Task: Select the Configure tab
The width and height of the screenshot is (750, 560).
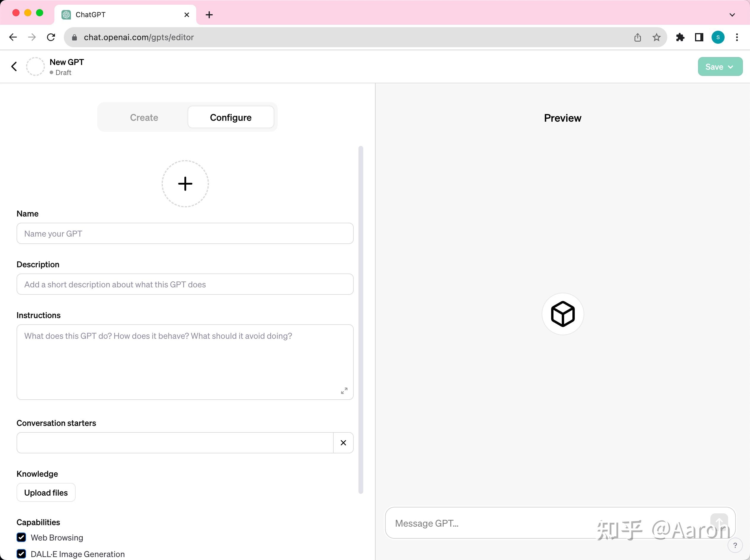Action: 231,117
